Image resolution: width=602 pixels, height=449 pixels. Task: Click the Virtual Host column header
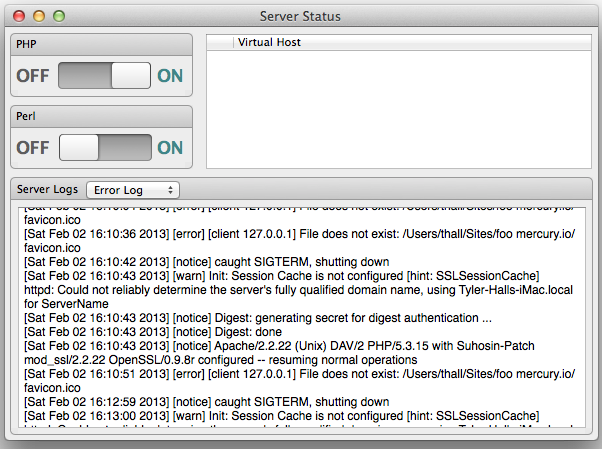coord(412,42)
